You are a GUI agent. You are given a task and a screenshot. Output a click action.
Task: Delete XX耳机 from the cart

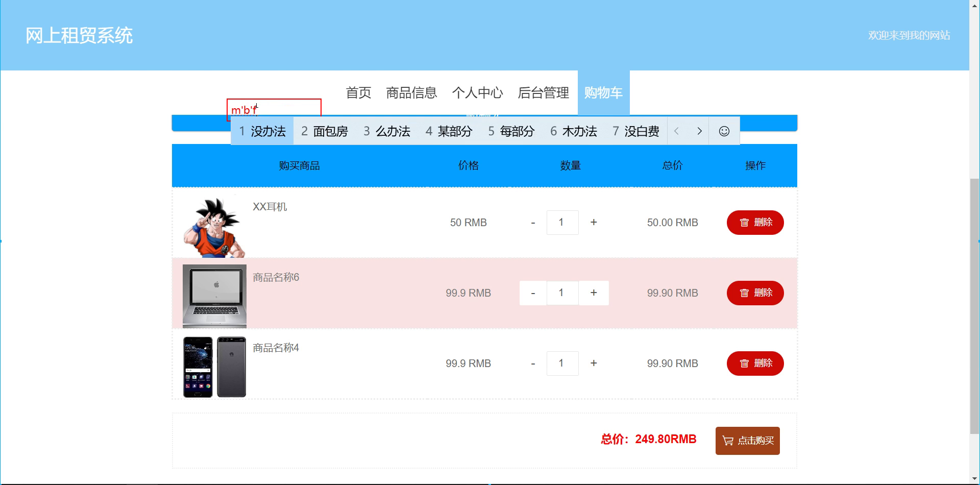[x=755, y=223]
